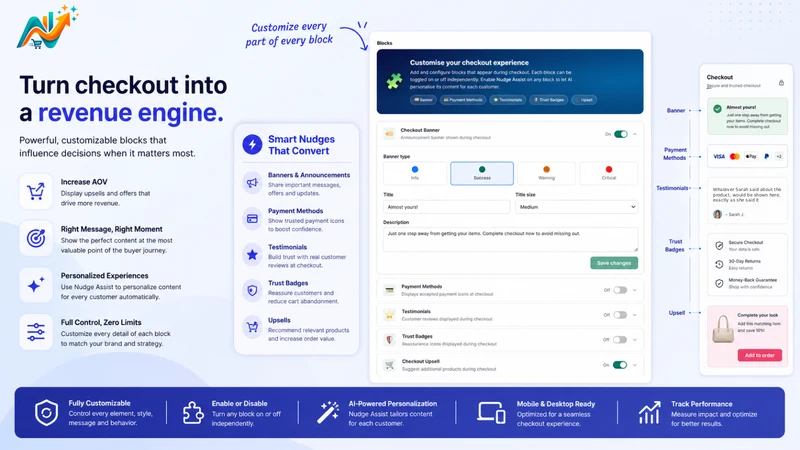Image resolution: width=800 pixels, height=450 pixels.
Task: Click the Testimonials star icon in Smart Nudges list
Action: click(x=252, y=255)
